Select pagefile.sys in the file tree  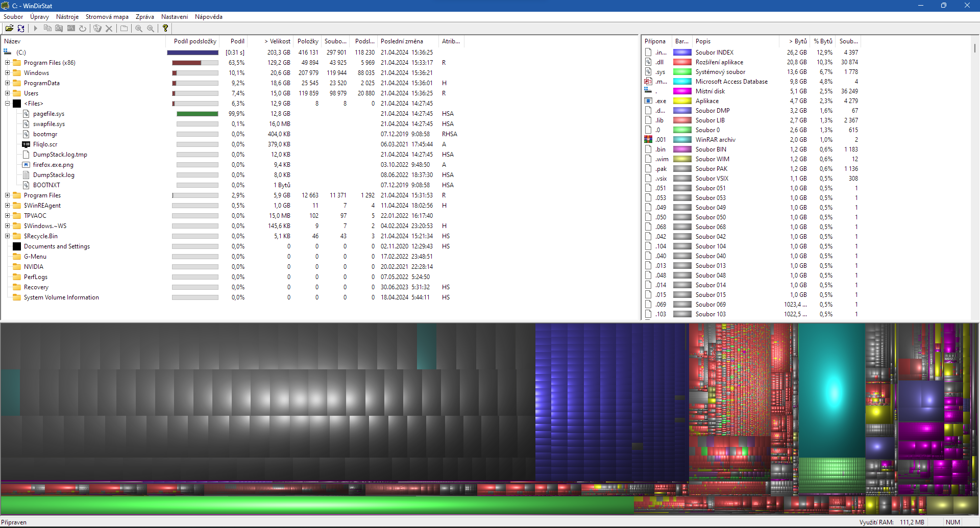[48, 114]
